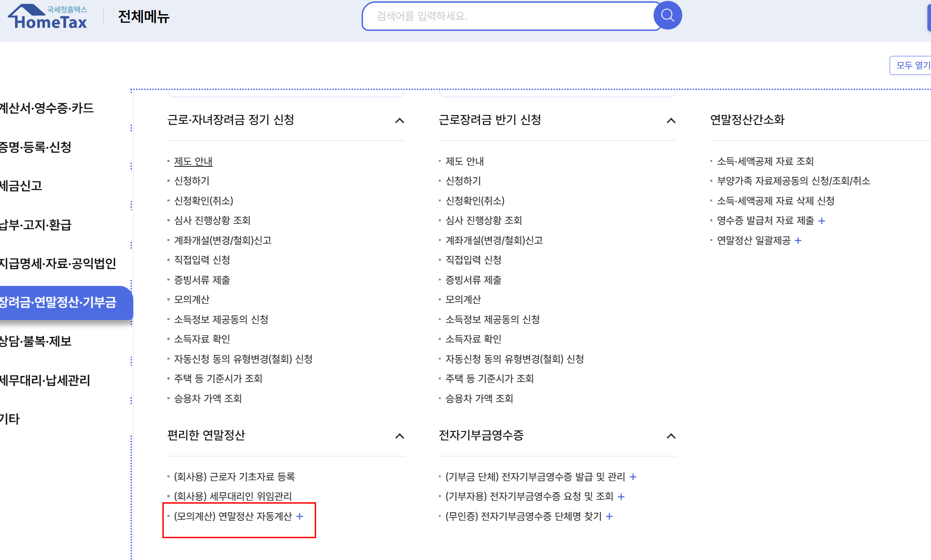Viewport: 931px width, 560px height.
Task: Select 세금신고 in left sidebar
Action: [21, 186]
